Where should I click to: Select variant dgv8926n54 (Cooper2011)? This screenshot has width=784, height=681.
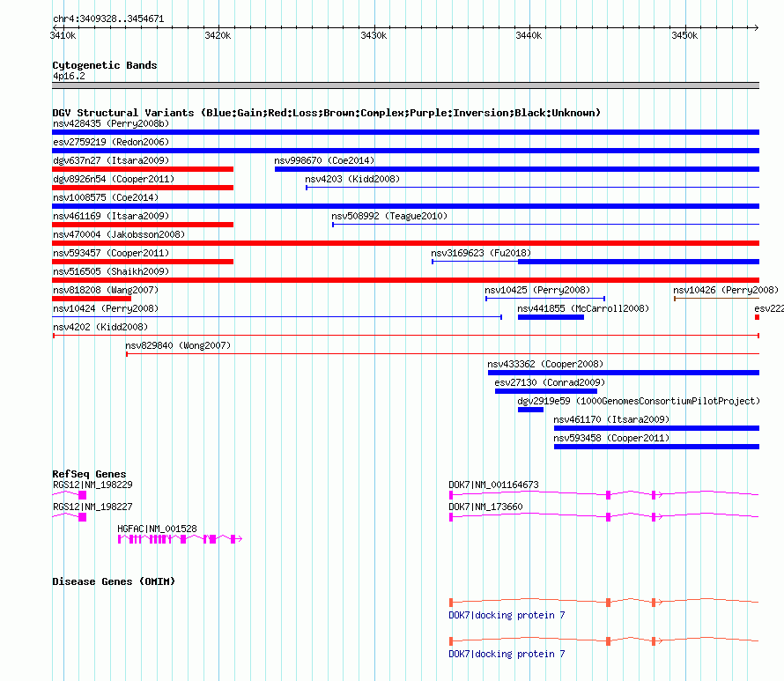(143, 188)
